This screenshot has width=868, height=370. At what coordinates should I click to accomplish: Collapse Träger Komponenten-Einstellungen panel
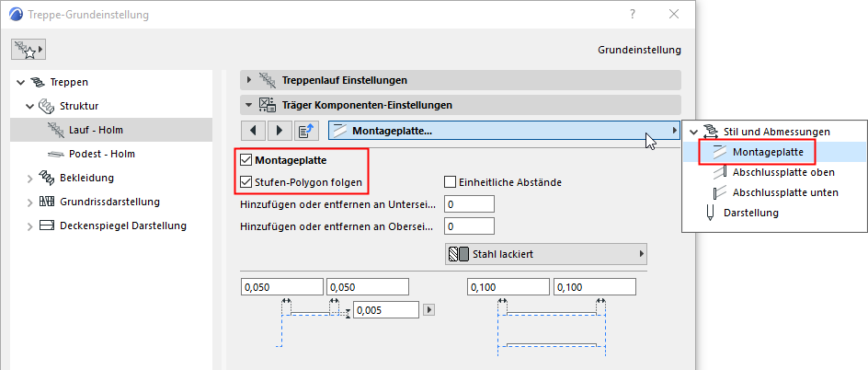249,105
